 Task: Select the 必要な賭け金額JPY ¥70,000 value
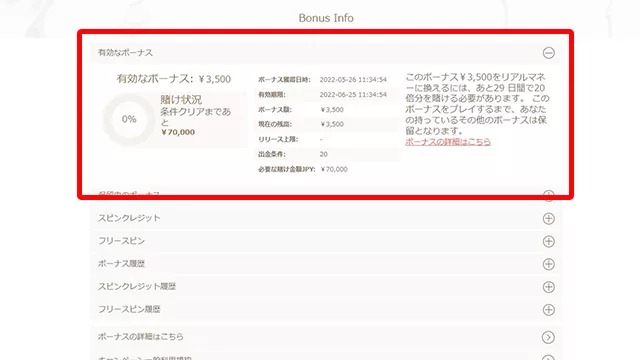pyautogui.click(x=334, y=169)
